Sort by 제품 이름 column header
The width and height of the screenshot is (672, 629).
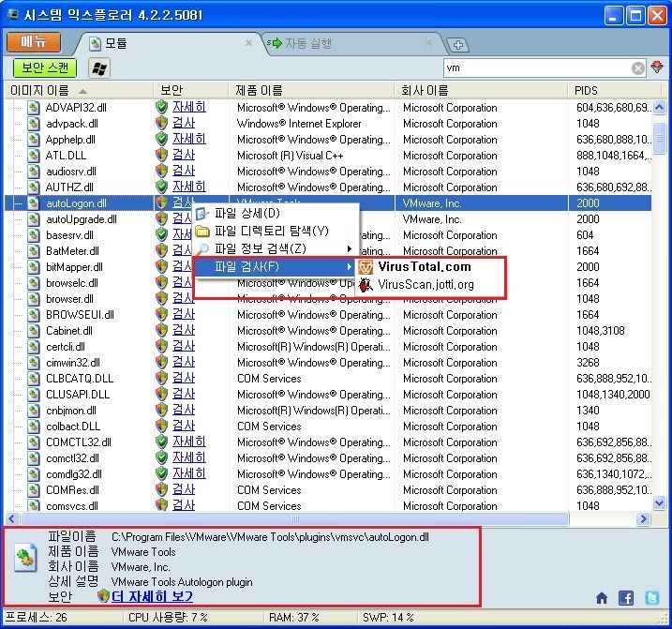tap(311, 91)
